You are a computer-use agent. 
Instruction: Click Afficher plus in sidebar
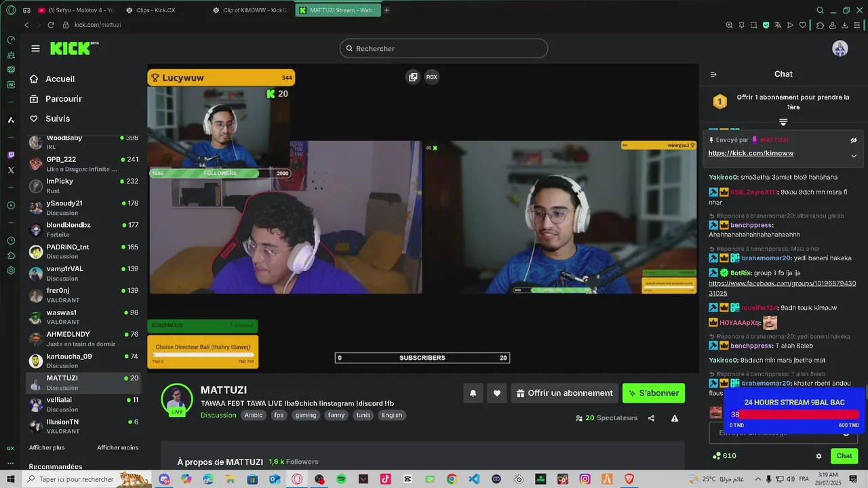coord(47,447)
